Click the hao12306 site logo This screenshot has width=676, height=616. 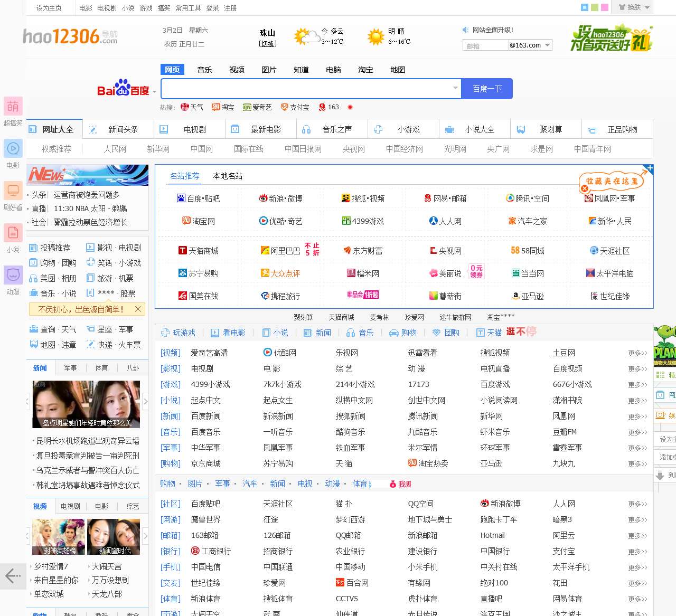click(x=70, y=36)
